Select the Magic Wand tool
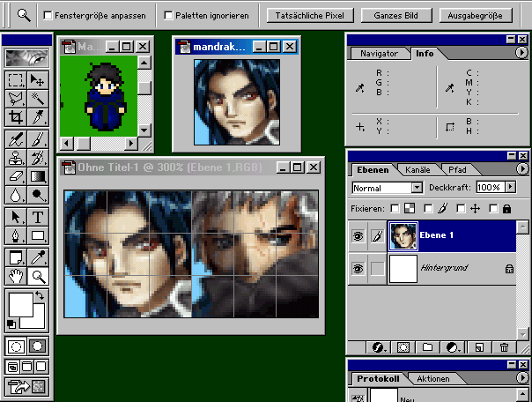 click(38, 99)
